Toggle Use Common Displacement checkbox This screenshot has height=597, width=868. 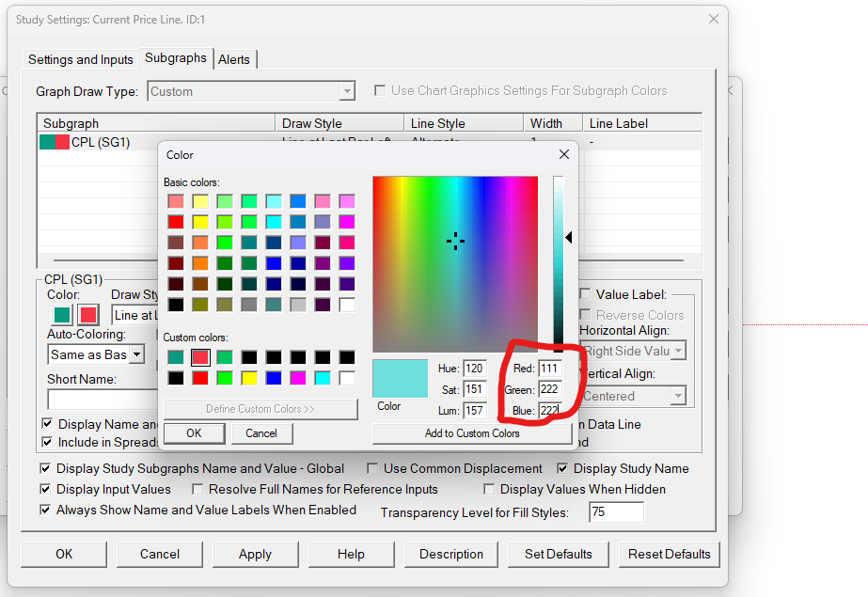click(x=372, y=468)
